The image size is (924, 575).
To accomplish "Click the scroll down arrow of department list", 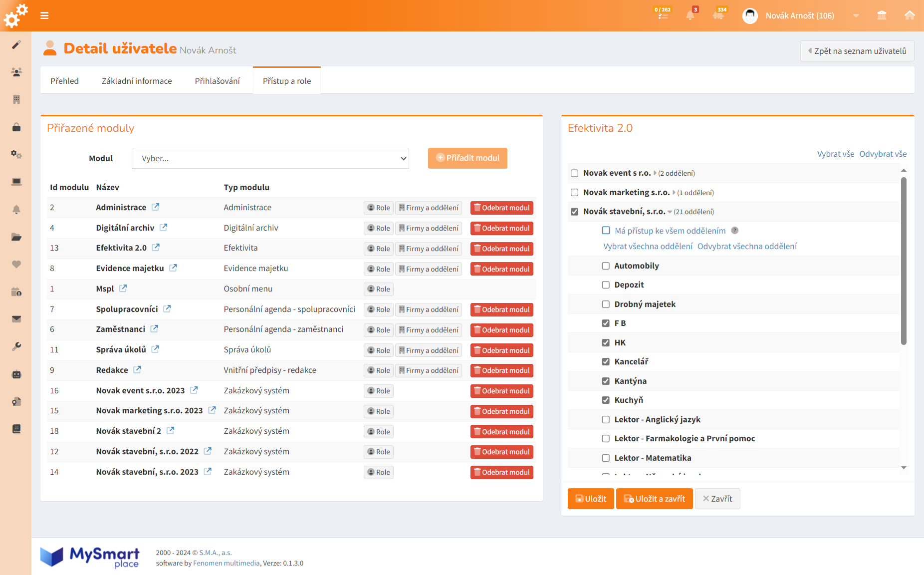I will click(904, 468).
